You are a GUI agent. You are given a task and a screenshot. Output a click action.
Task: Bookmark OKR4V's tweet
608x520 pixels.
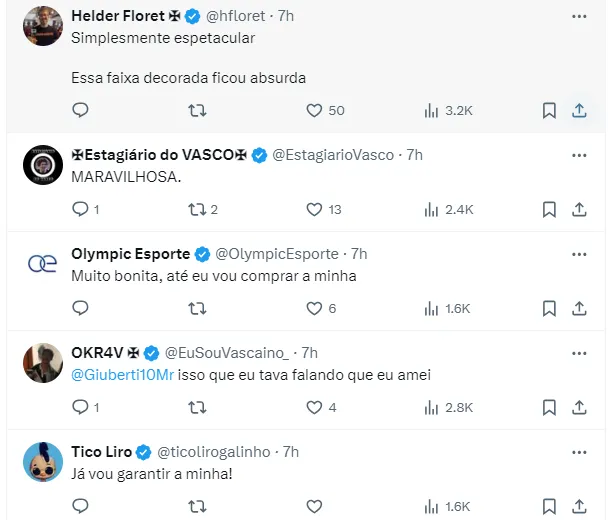549,407
